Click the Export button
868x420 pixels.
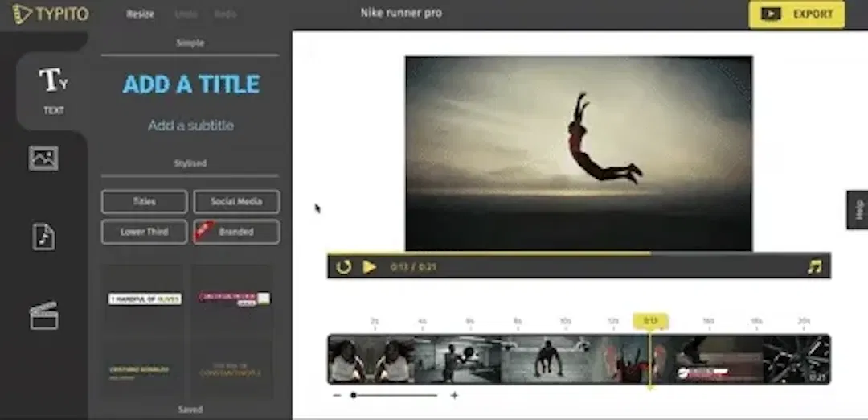(796, 14)
